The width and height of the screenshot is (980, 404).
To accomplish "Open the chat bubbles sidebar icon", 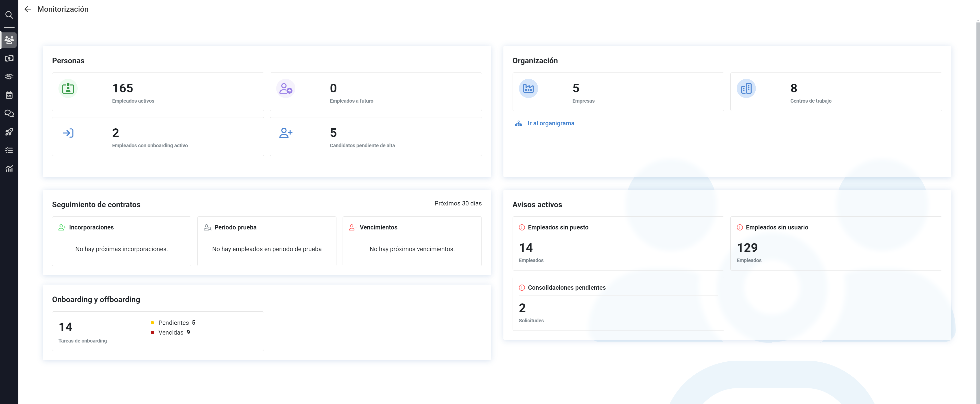I will [9, 113].
